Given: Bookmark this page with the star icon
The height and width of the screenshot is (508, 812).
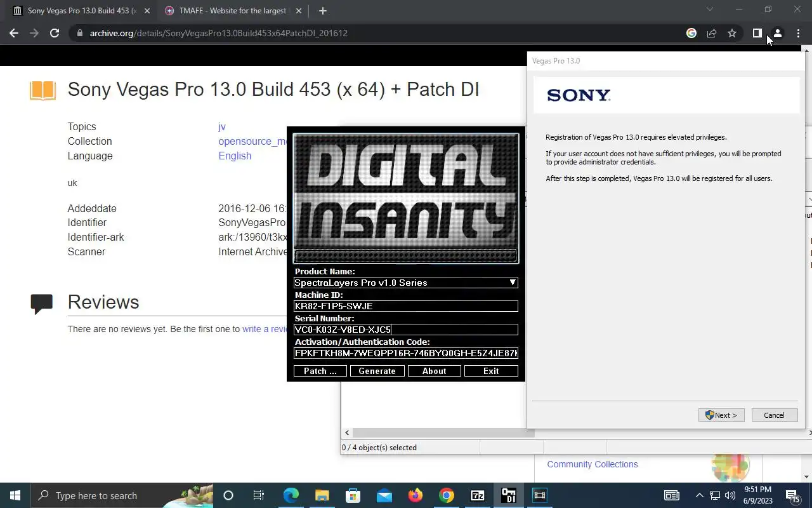Looking at the screenshot, I should [732, 33].
